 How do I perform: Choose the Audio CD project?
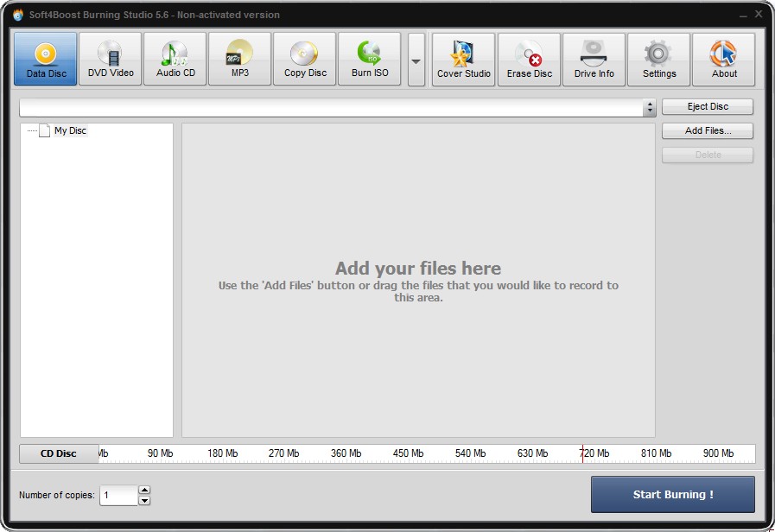175,59
